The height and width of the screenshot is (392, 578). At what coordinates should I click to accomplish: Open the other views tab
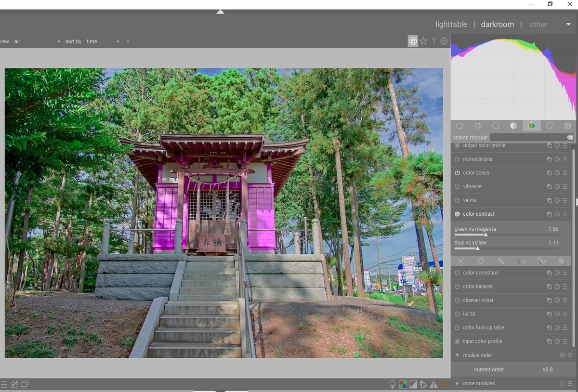tap(539, 24)
